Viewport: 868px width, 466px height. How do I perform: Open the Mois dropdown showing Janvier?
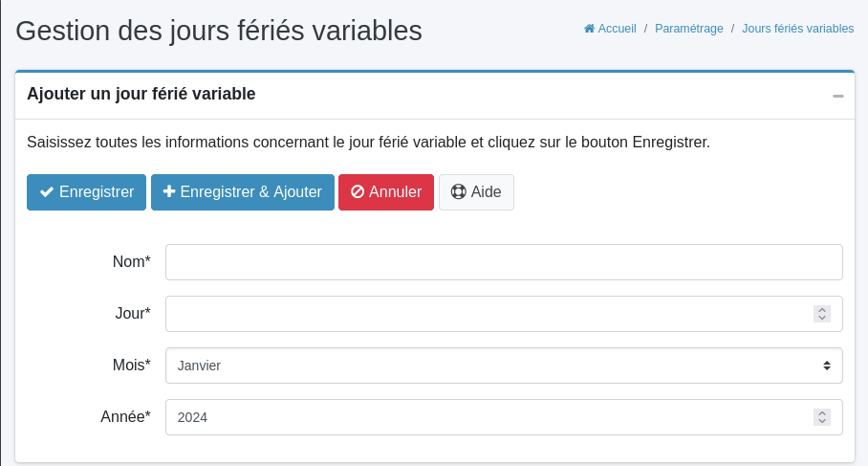click(504, 366)
